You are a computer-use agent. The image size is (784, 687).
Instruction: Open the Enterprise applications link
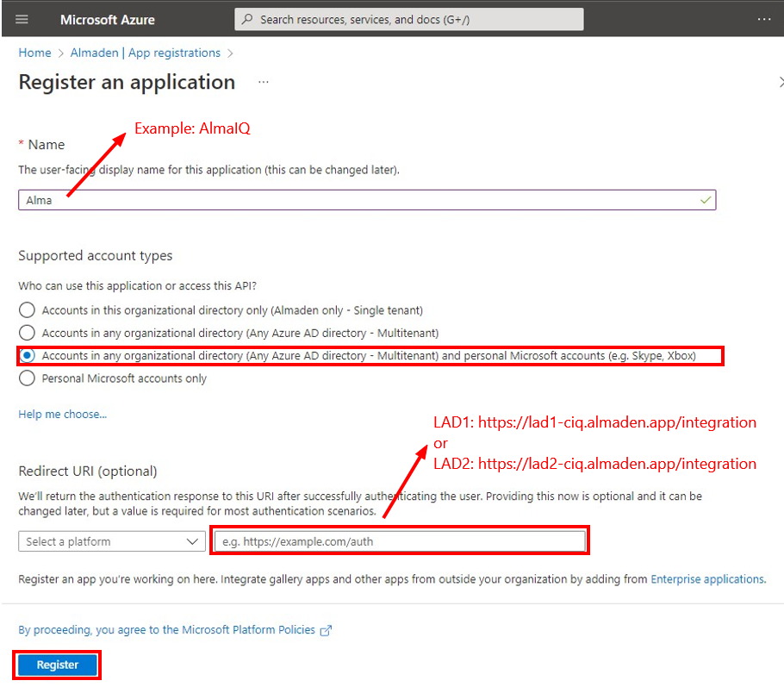[706, 578]
